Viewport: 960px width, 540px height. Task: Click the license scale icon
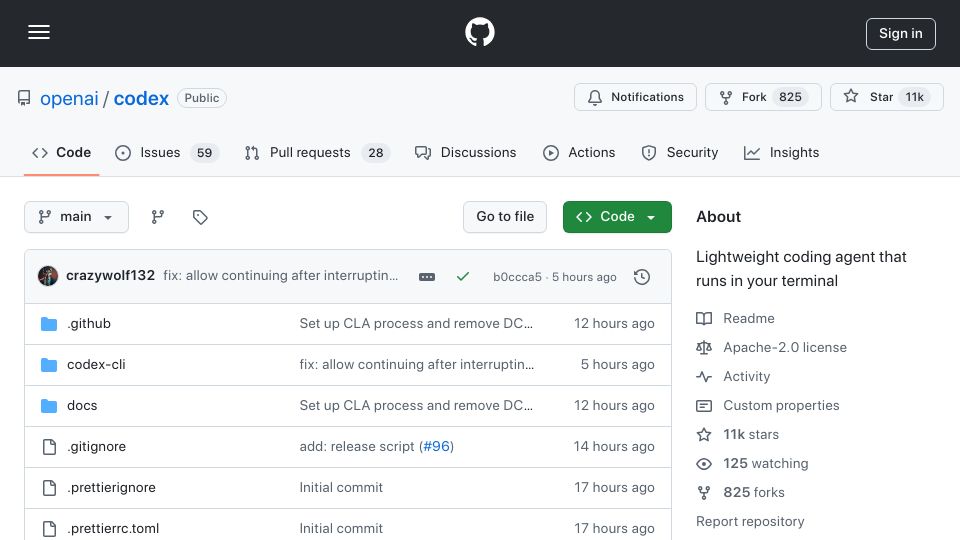(x=704, y=348)
